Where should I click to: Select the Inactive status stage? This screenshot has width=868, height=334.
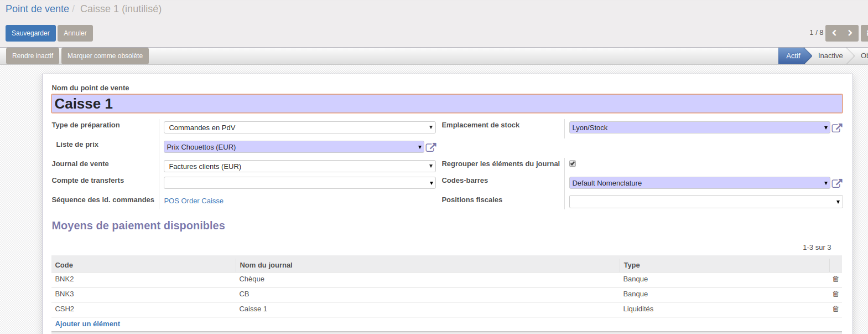pos(830,56)
